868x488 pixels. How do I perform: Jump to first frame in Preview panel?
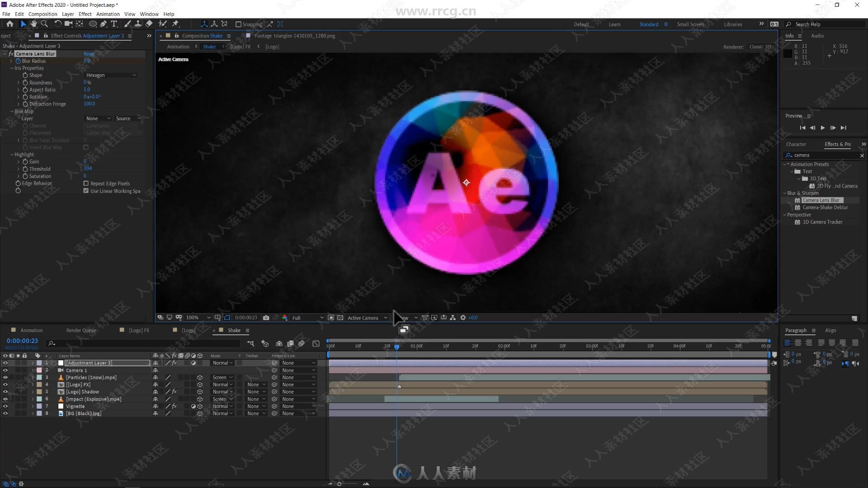tap(802, 128)
